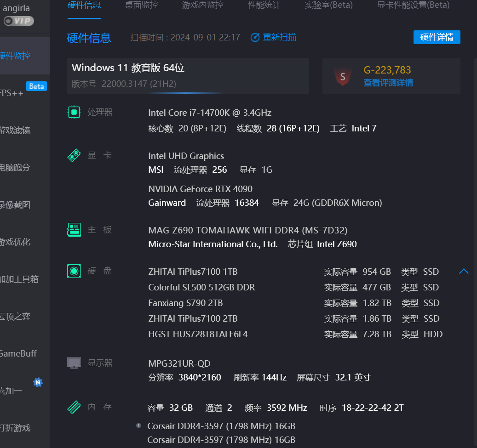
Task: Click the graphics card icon
Action: [74, 155]
